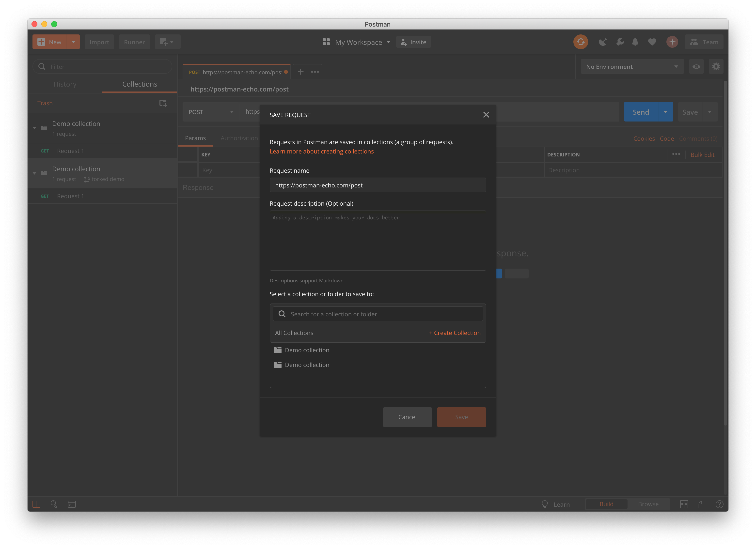Image resolution: width=756 pixels, height=548 pixels.
Task: Open Learn more about creating collections
Action: point(321,151)
